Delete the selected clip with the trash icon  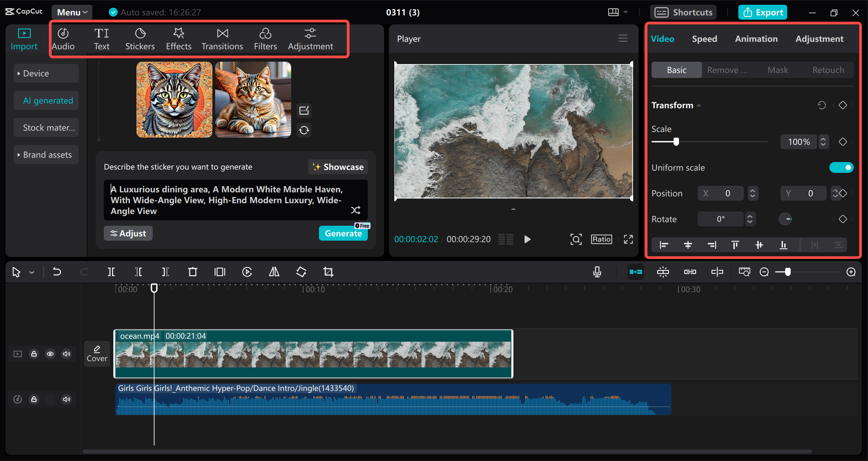click(x=192, y=272)
